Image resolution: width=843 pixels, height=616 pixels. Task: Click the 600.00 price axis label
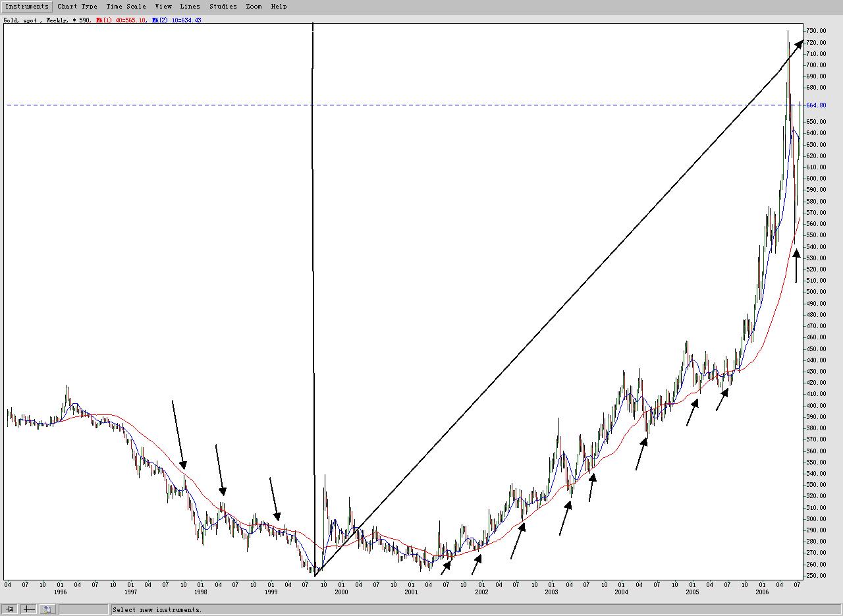[x=817, y=179]
